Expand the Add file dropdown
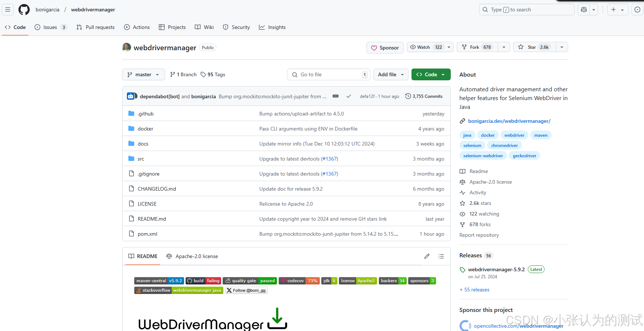 pos(391,74)
